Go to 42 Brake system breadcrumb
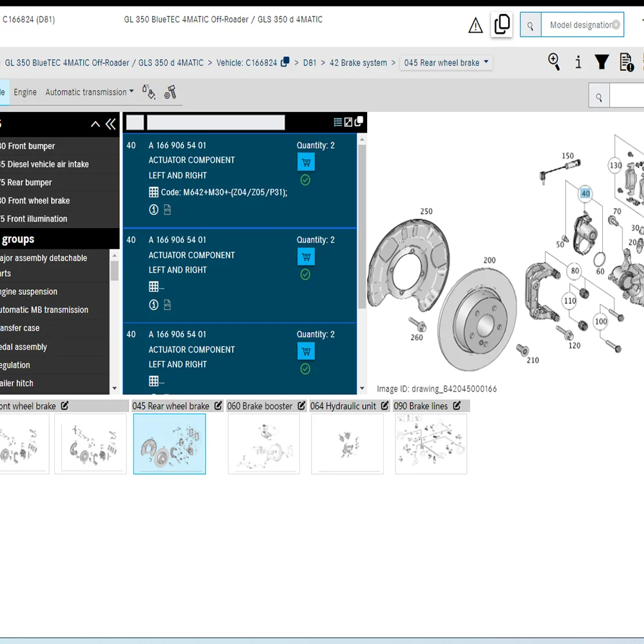Screen dimensions: 644x644 pyautogui.click(x=358, y=63)
